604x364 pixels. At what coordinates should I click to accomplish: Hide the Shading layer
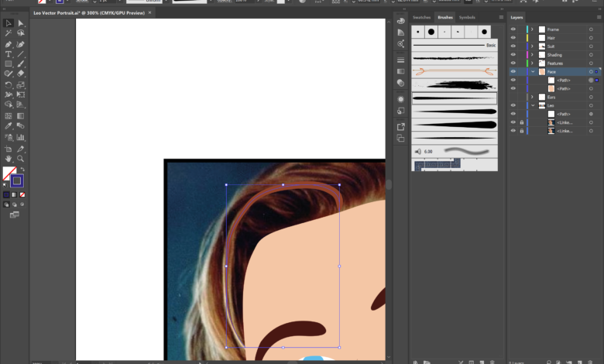(513, 55)
